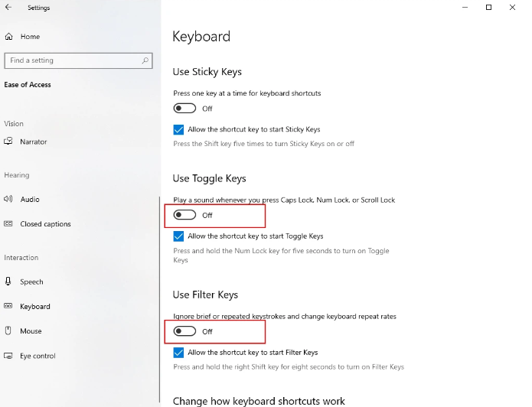532x407 pixels.
Task: Click the sidebar vertical scrollbar
Action: pyautogui.click(x=159, y=299)
